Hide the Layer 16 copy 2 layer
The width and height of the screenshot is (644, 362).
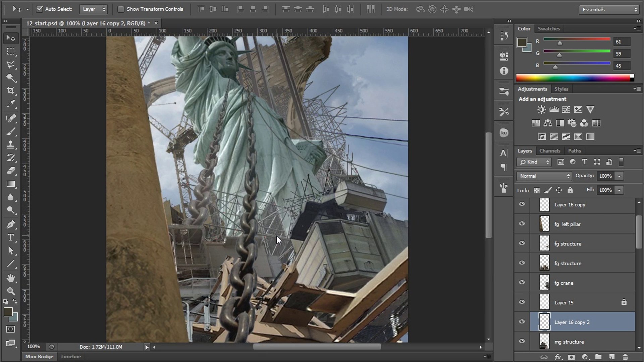coord(522,322)
